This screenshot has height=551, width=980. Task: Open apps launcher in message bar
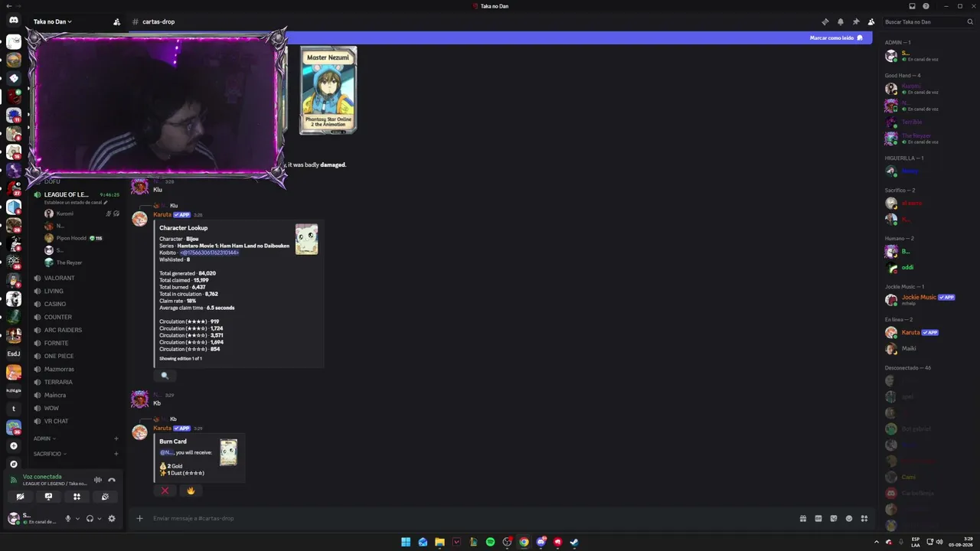point(864,518)
